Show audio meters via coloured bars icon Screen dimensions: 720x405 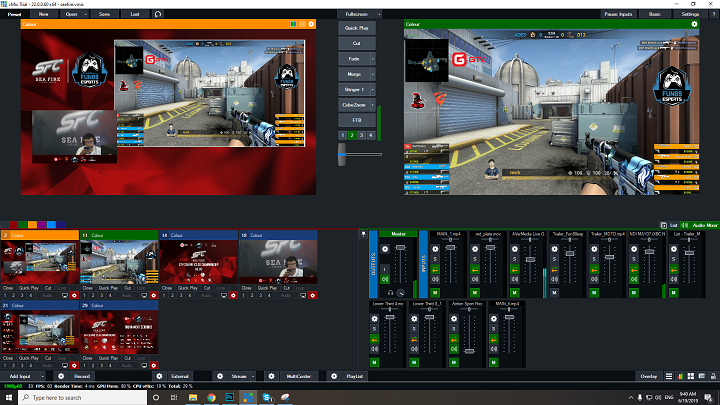[680, 376]
